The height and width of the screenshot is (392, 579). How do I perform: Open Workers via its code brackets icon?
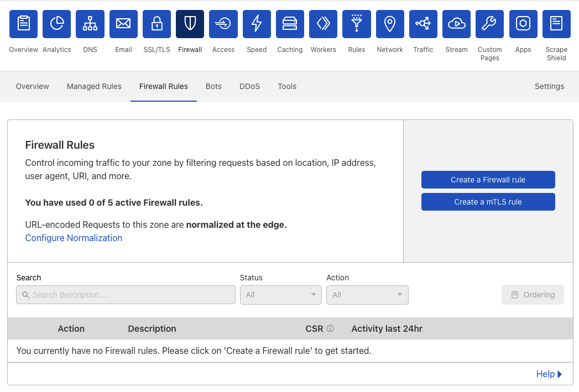pos(323,24)
